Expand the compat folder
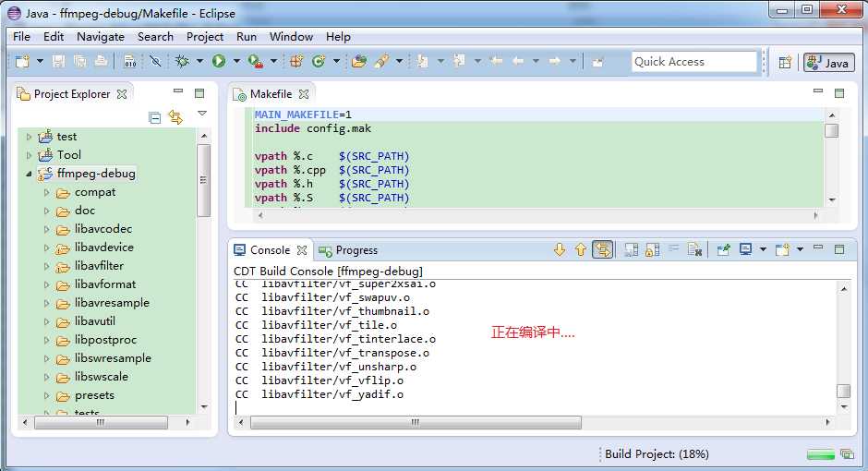868x471 pixels. pyautogui.click(x=46, y=193)
